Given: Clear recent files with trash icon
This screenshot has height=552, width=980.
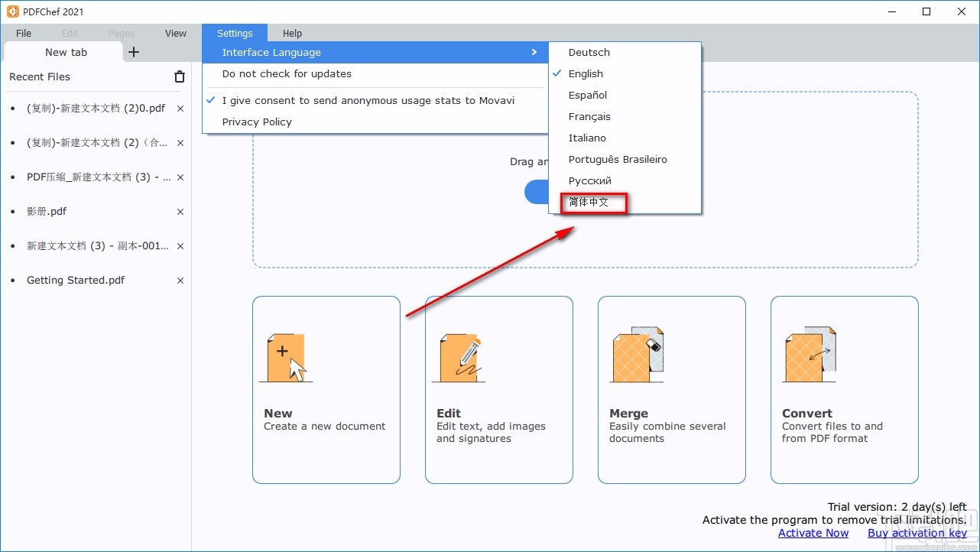Looking at the screenshot, I should coord(180,76).
